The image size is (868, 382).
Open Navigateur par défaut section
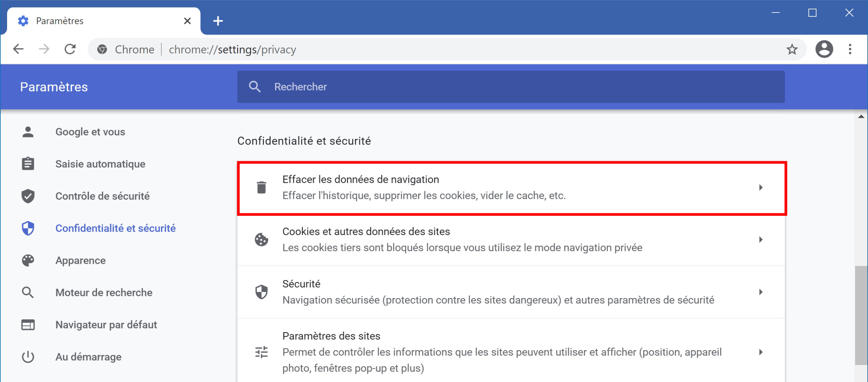pos(106,325)
